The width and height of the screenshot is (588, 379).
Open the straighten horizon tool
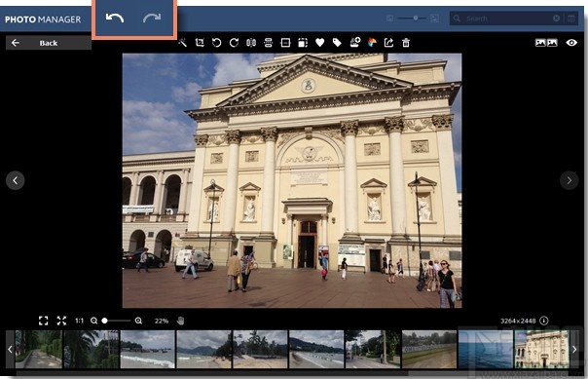click(x=285, y=43)
